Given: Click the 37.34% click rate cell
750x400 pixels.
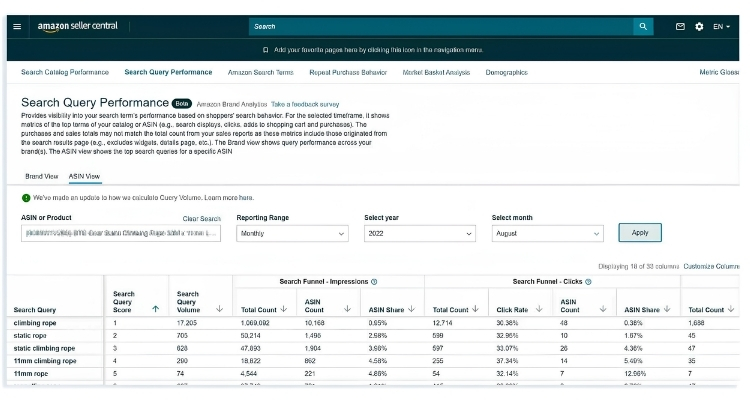Looking at the screenshot, I should pos(508,361).
